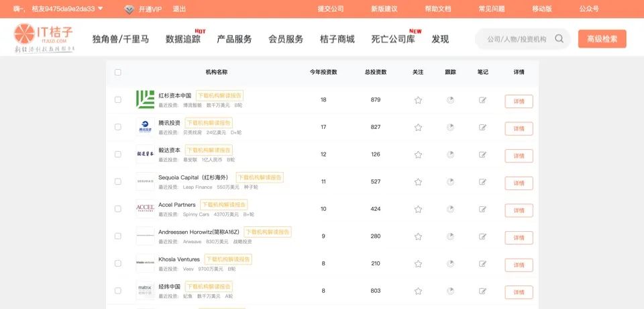Click the search magnifier icon
The width and height of the screenshot is (644, 309).
coord(559,39)
